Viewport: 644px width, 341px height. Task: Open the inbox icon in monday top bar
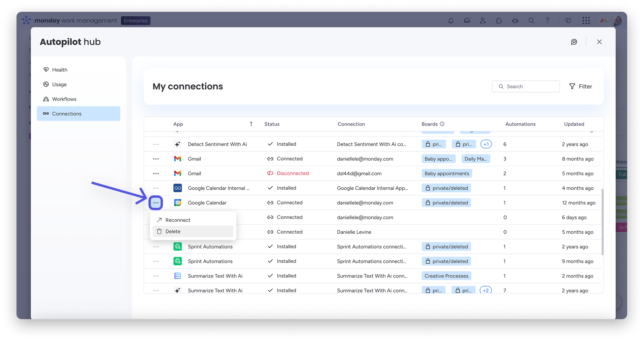point(467,21)
